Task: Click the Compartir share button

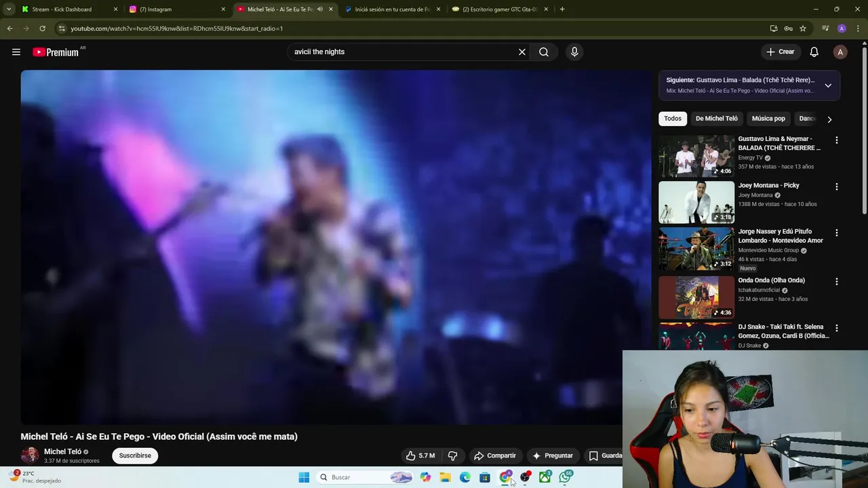Action: coord(495,455)
